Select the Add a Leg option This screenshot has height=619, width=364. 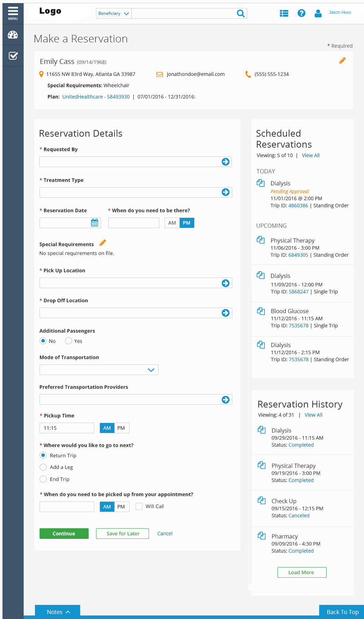point(43,467)
